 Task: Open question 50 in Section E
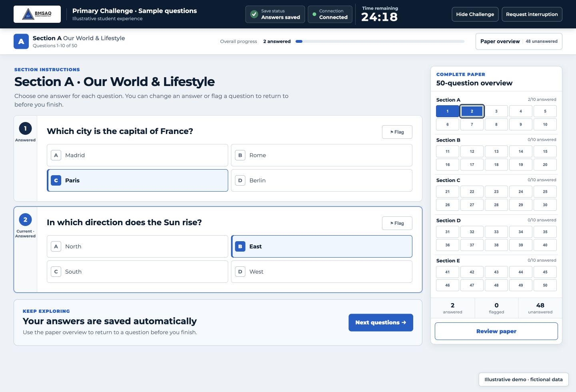545,285
